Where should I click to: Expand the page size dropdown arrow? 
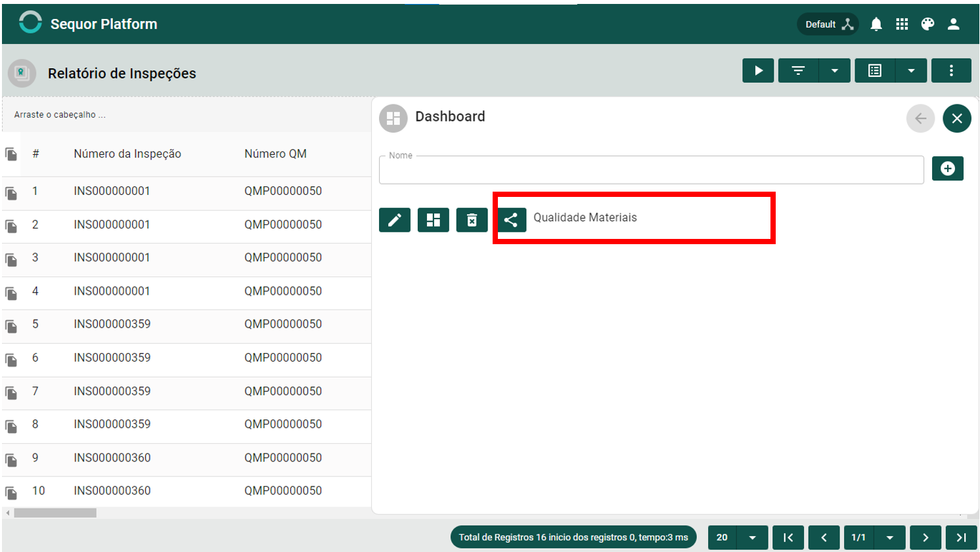[x=753, y=537]
